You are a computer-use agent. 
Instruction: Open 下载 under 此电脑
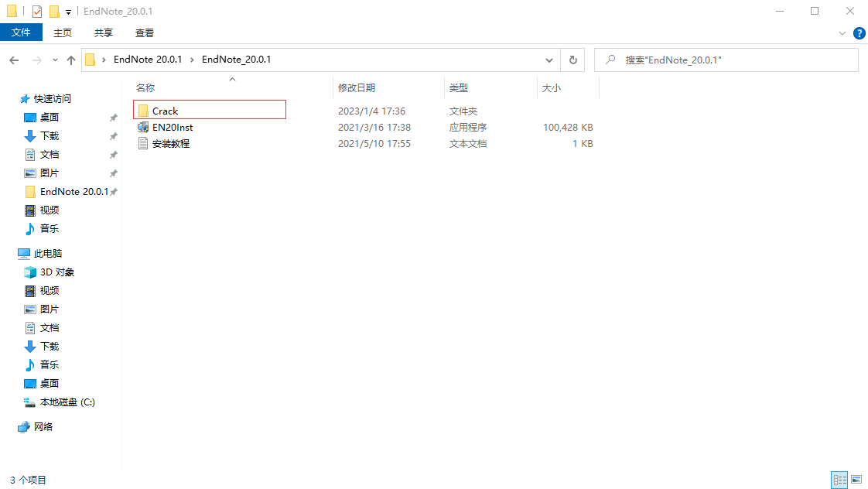click(x=50, y=346)
